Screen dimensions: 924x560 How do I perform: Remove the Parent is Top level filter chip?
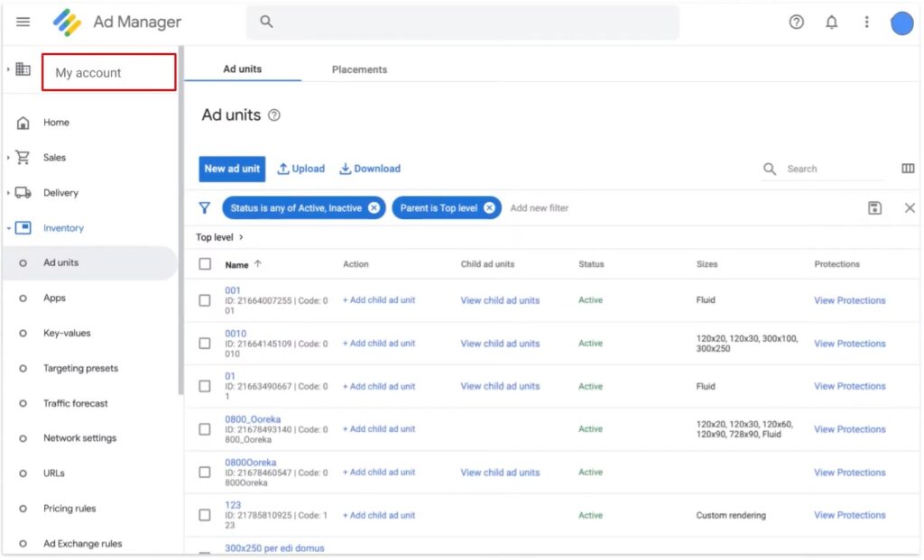coord(488,207)
